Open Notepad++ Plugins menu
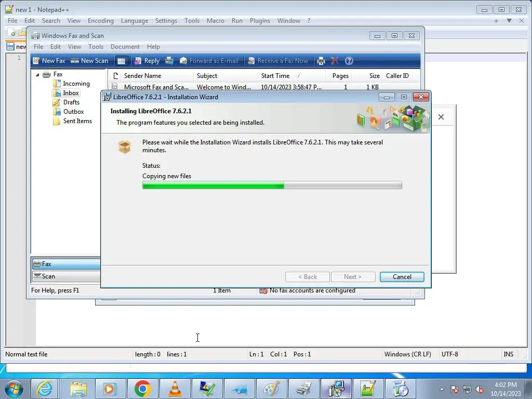 pyautogui.click(x=260, y=21)
